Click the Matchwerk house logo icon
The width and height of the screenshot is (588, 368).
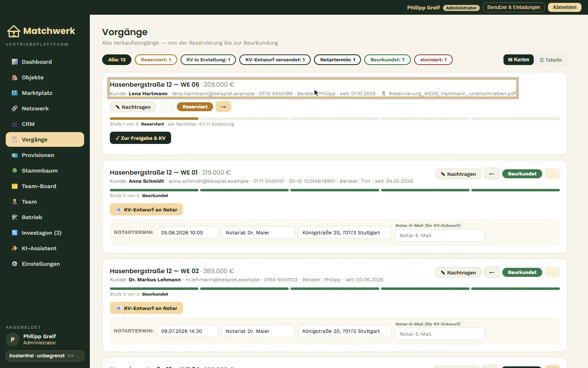13,31
